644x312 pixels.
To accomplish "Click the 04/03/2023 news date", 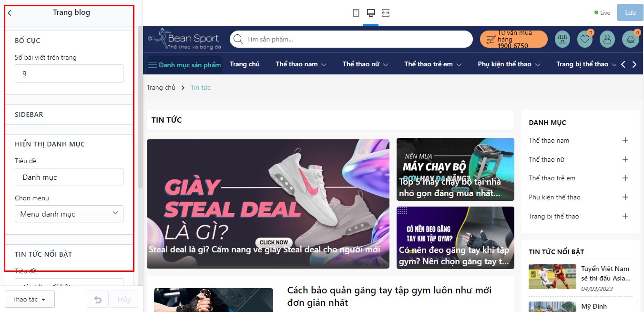I will coord(597,289).
